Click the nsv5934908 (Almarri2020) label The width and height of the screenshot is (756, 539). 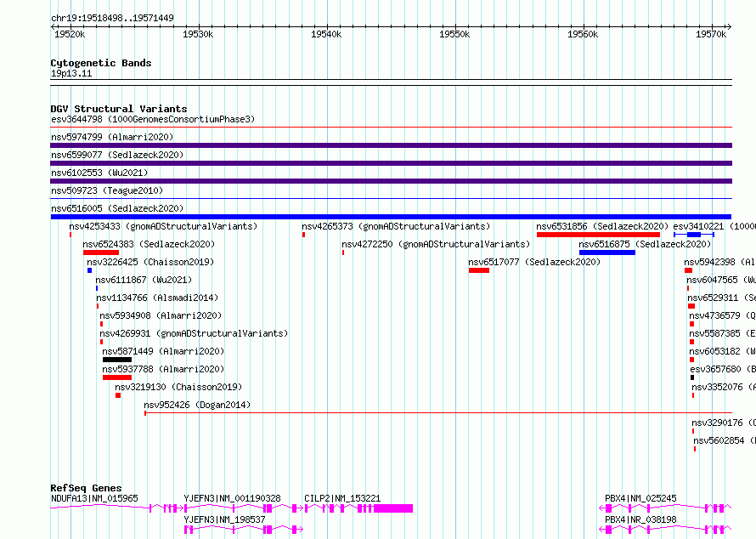[161, 315]
